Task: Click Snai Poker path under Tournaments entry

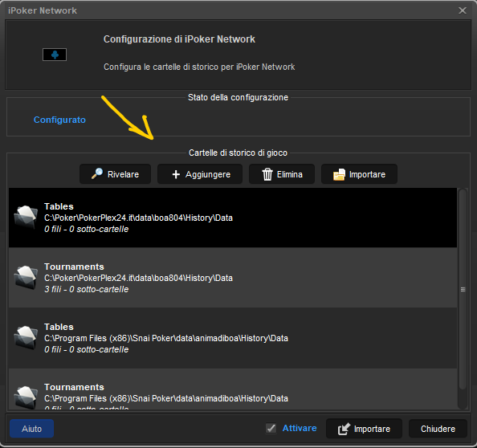Action: [x=166, y=398]
